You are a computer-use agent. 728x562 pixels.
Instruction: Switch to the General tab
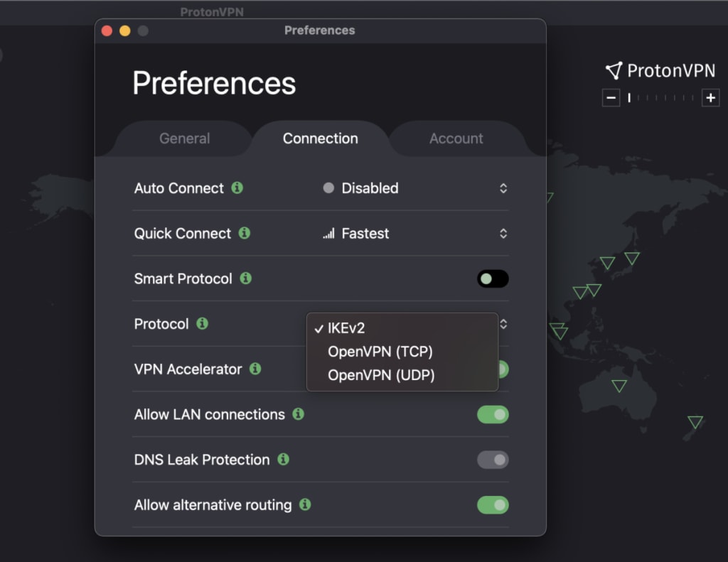click(184, 139)
